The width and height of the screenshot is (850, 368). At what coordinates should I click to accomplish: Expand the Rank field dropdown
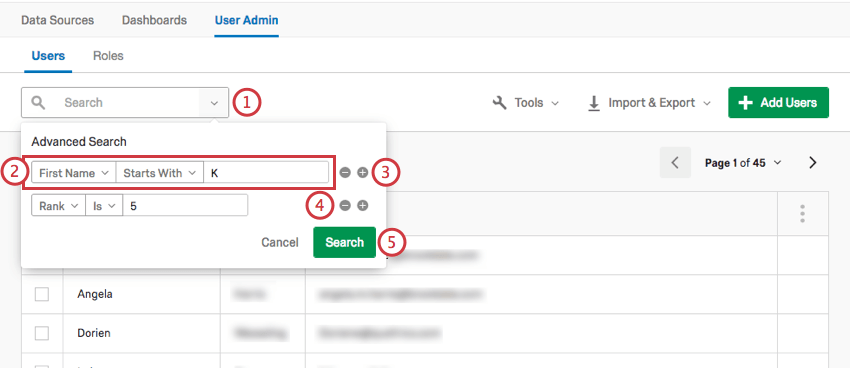pyautogui.click(x=58, y=206)
